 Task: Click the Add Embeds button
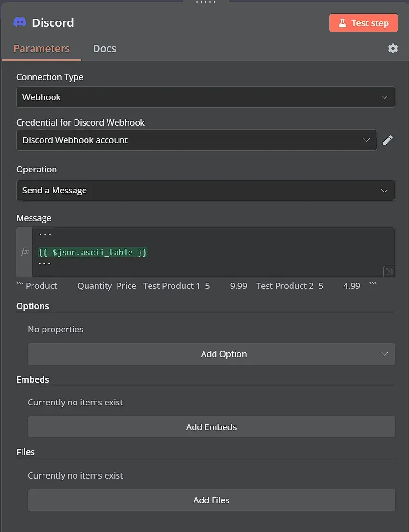click(211, 427)
